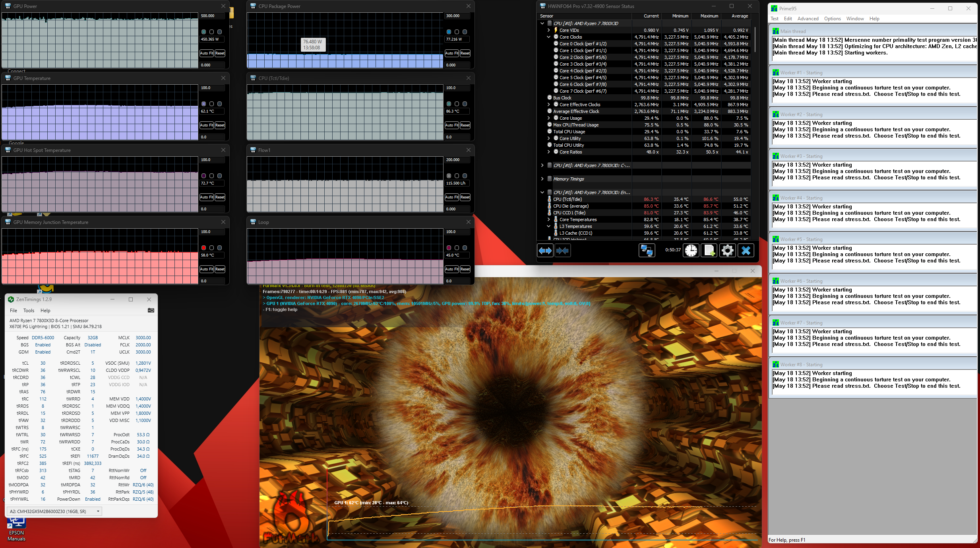The height and width of the screenshot is (548, 980).
Task: Select first radio circle in GPU Power graph
Action: coord(204,32)
